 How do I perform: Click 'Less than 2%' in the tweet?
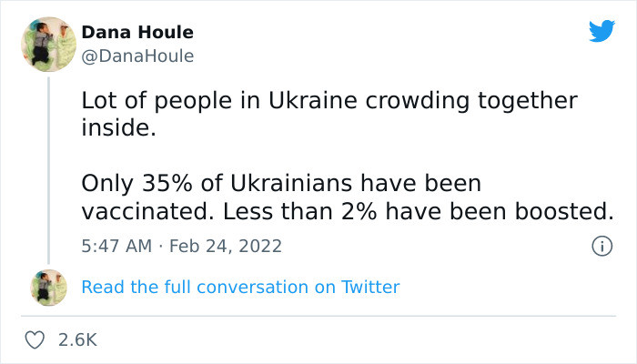299,212
